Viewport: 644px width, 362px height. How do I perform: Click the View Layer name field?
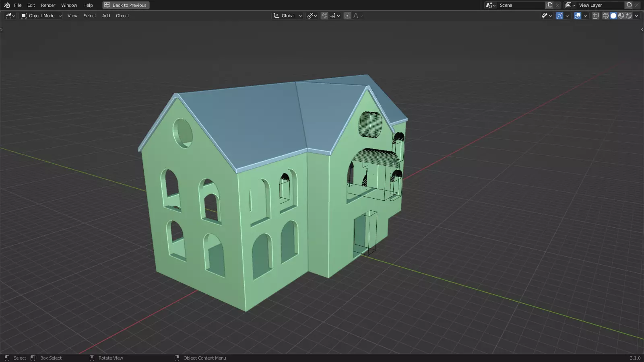pyautogui.click(x=600, y=5)
